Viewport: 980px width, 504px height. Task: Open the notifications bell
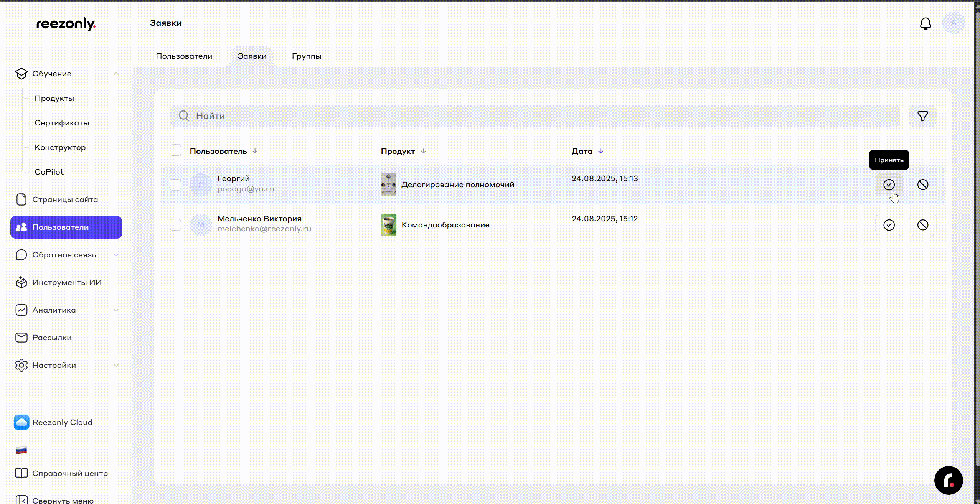(925, 23)
